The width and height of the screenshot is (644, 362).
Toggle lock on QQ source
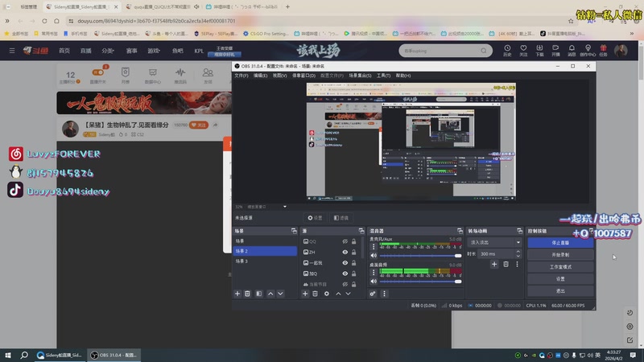pos(353,241)
